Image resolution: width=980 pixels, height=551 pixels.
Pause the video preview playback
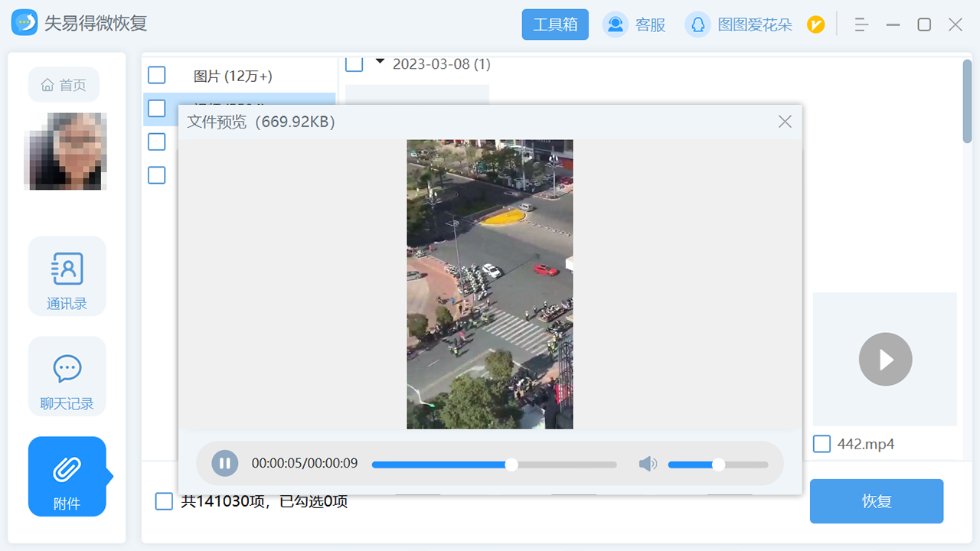(224, 463)
